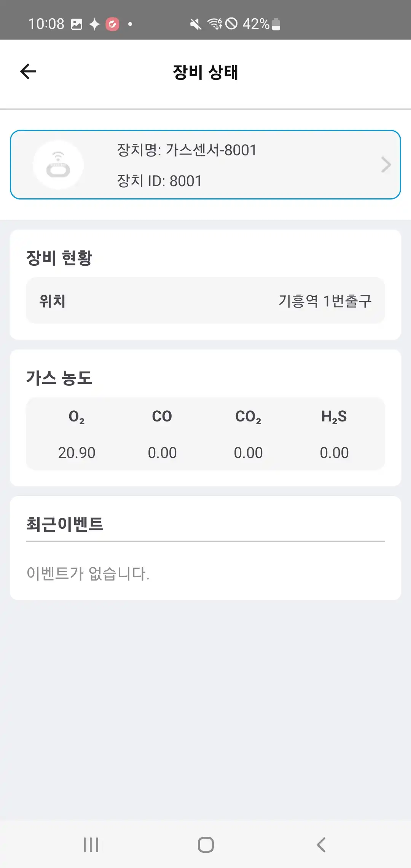Expand device details with right chevron

tap(386, 165)
